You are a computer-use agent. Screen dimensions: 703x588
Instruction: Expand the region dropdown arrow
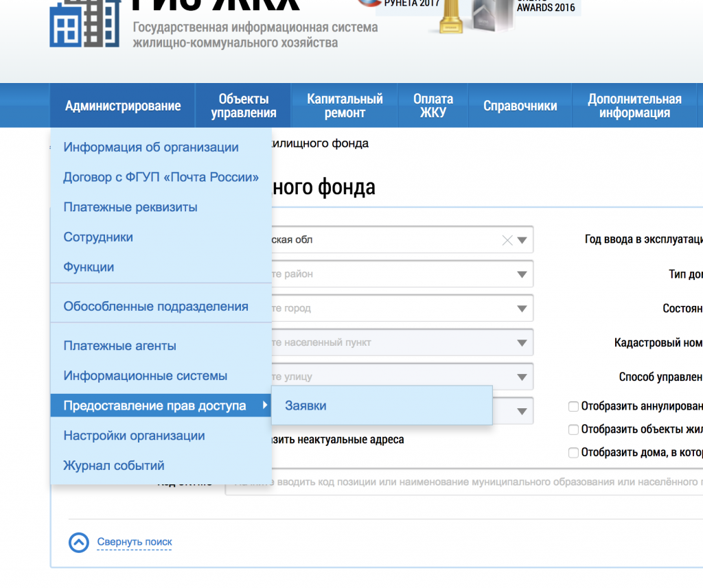(x=522, y=240)
